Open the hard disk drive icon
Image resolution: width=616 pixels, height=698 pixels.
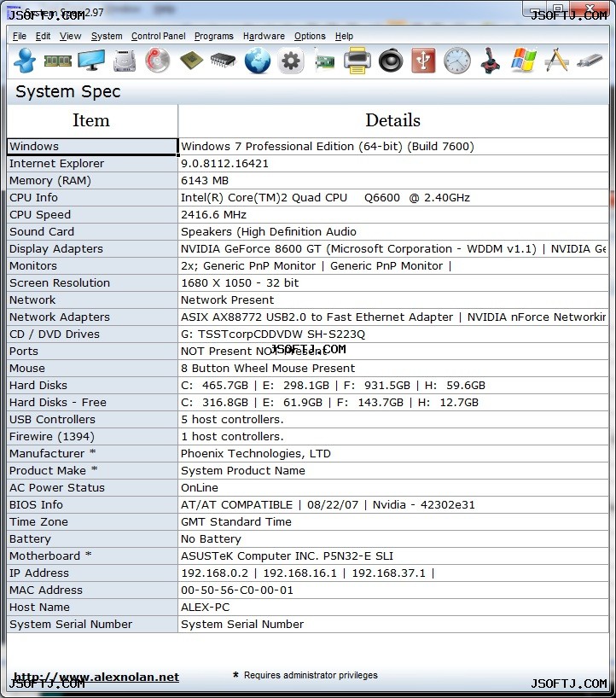[x=125, y=61]
